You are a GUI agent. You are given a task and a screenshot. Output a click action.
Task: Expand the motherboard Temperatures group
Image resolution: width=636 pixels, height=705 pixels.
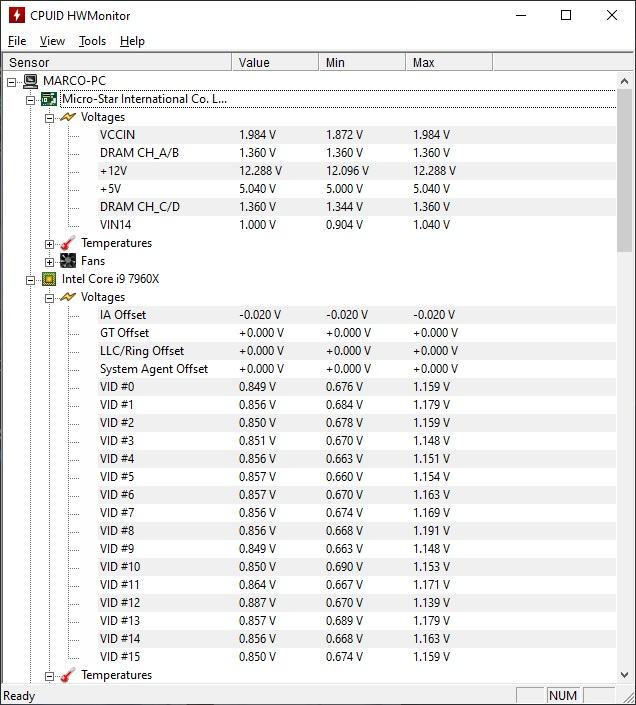click(49, 244)
